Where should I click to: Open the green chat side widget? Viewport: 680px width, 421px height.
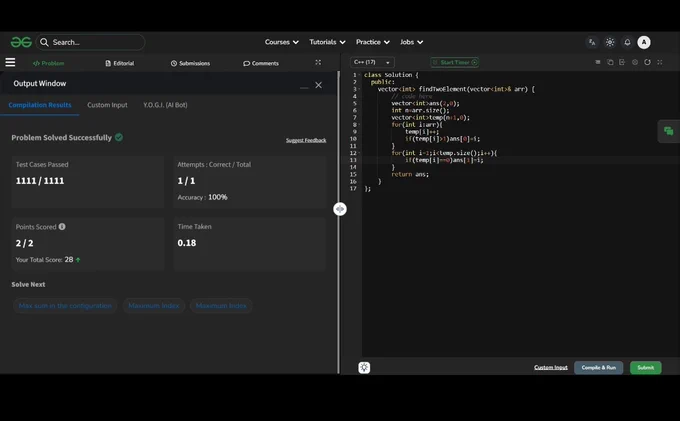point(669,131)
